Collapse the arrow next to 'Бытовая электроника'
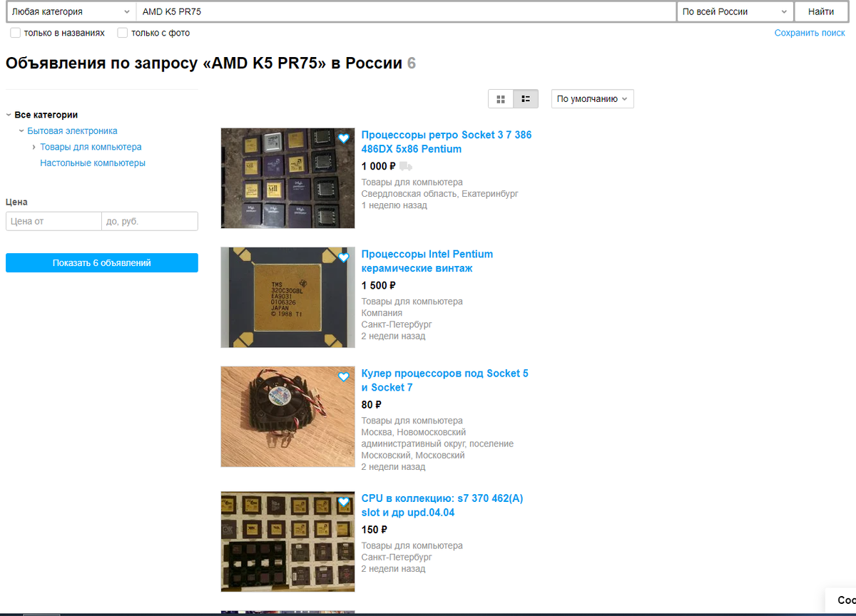The width and height of the screenshot is (856, 616). (x=21, y=131)
